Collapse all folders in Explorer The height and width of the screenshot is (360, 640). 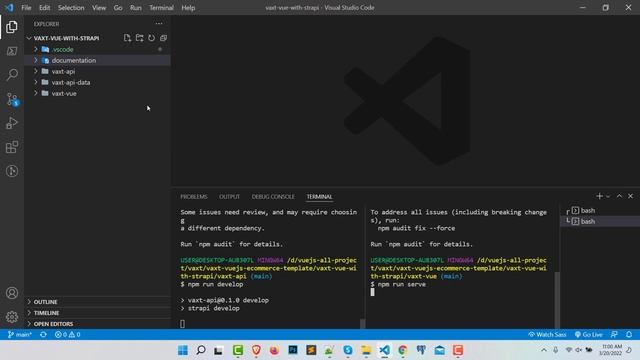163,38
